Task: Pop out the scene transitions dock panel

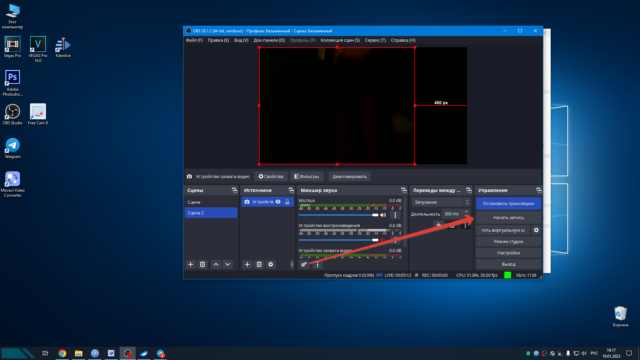Action: [x=469, y=190]
